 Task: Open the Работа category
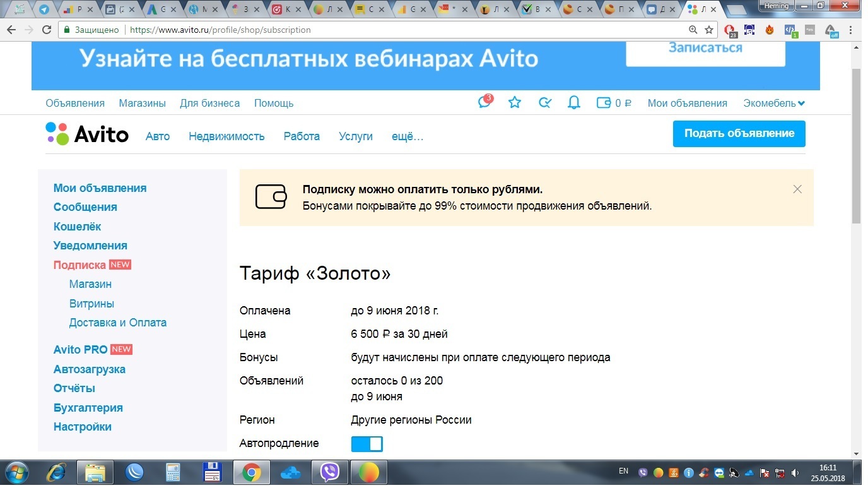(x=302, y=136)
